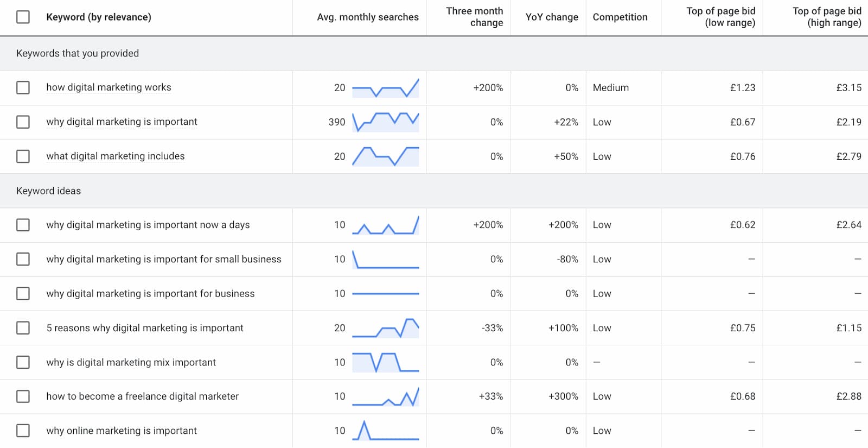Open trend chart for 'why digital marketing is important'

[385, 122]
